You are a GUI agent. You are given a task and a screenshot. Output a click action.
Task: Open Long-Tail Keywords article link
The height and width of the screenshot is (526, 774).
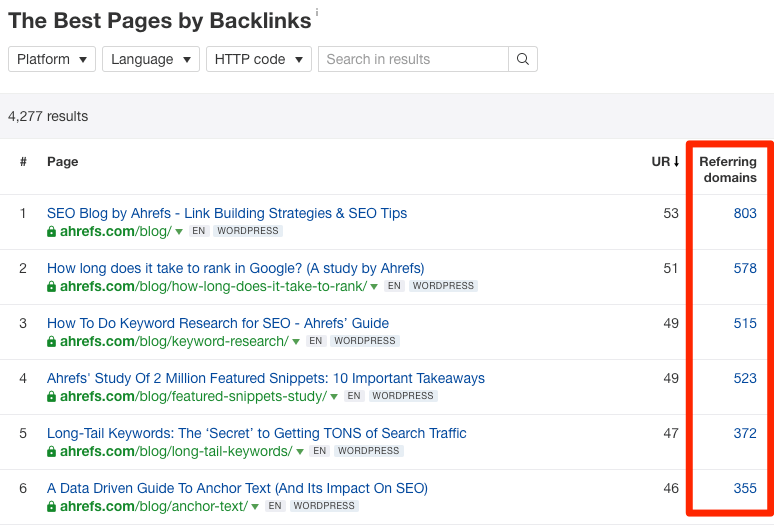257,433
